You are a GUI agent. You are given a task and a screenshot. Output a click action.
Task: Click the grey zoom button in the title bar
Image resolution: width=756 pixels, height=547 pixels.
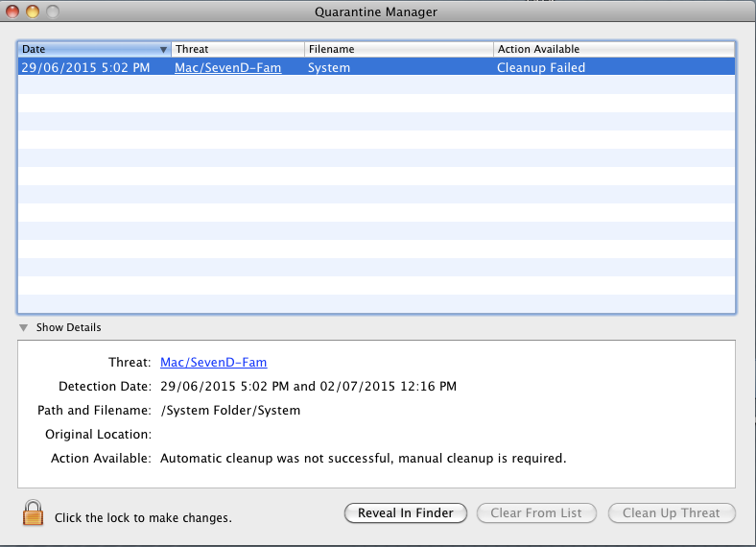click(53, 12)
